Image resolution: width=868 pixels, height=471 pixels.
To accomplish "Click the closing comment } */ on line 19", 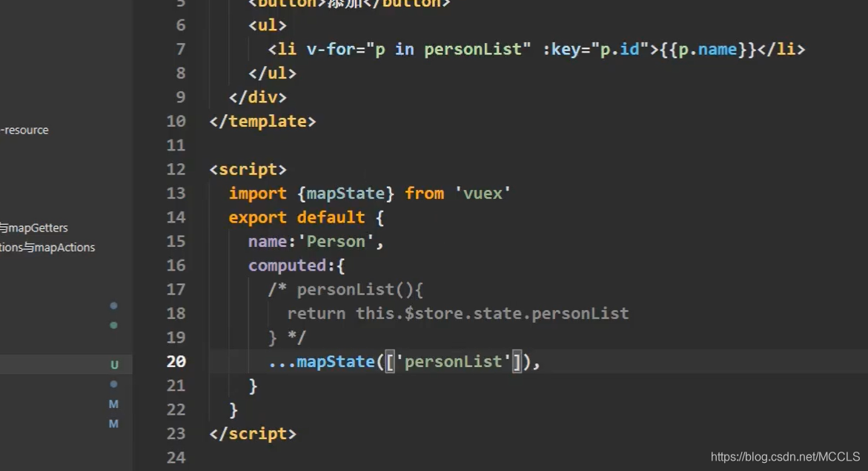I will coord(287,337).
